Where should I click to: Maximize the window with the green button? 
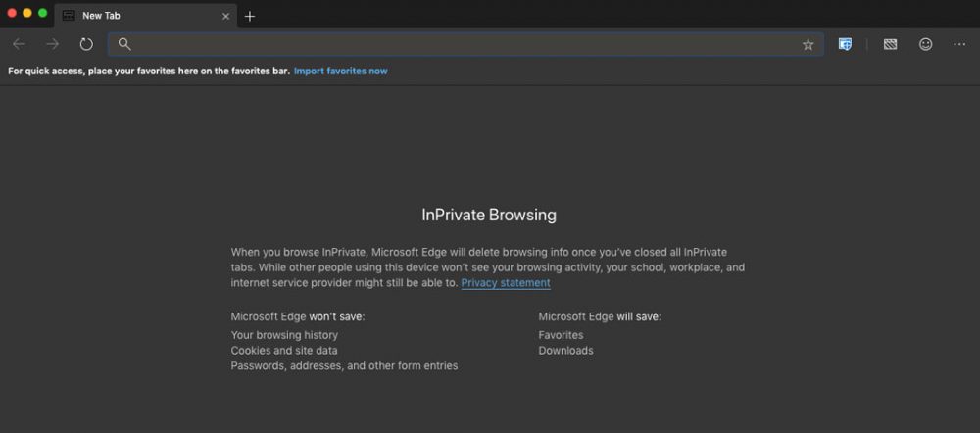[43, 13]
